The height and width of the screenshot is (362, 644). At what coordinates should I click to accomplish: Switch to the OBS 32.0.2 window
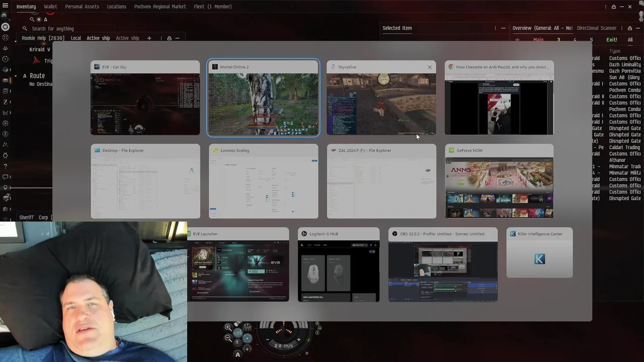click(443, 264)
